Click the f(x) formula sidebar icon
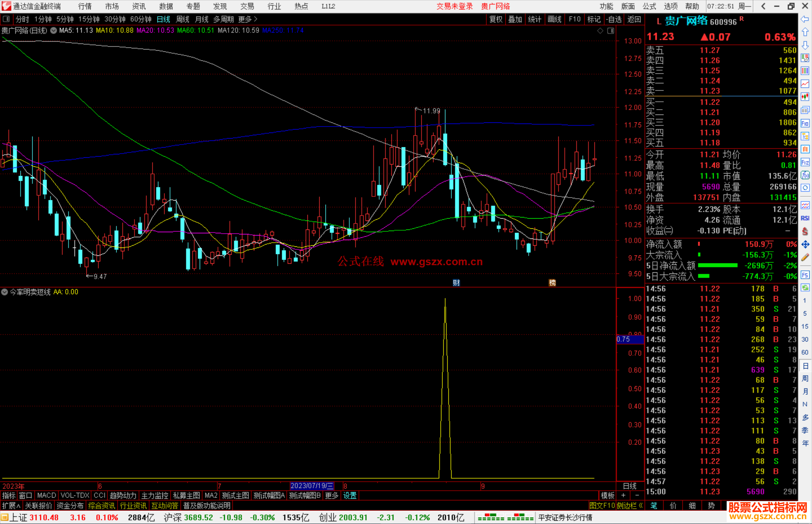 805,175
